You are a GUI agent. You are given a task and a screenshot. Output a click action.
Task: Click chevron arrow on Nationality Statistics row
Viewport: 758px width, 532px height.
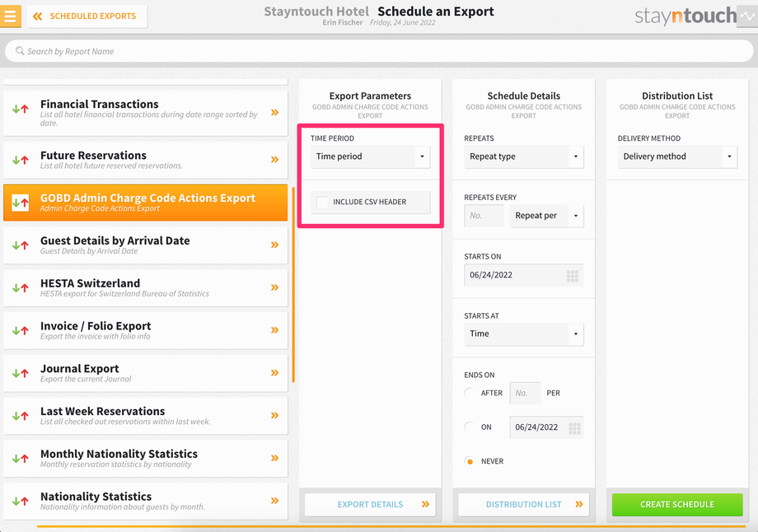coord(274,501)
